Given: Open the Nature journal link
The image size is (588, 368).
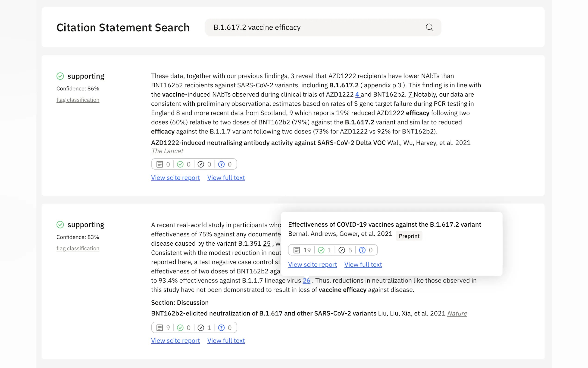Looking at the screenshot, I should coord(457,313).
